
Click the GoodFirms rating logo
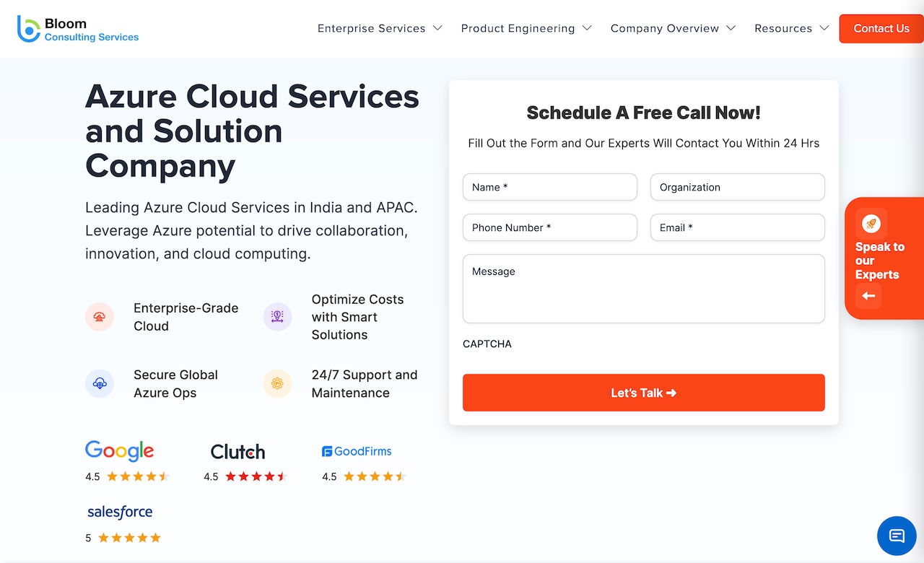357,451
